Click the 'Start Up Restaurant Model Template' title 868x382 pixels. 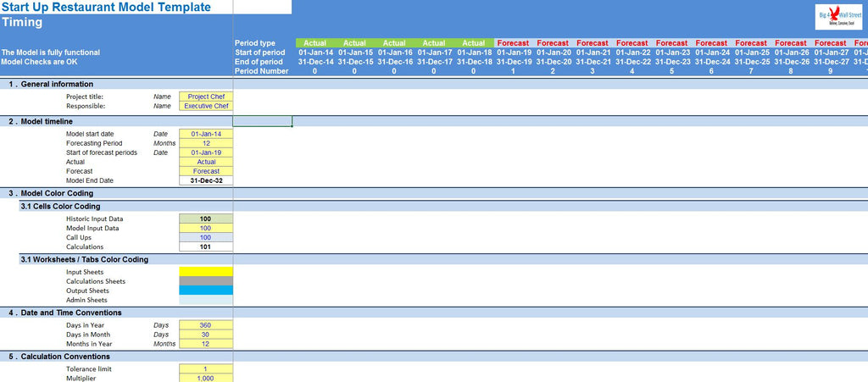pyautogui.click(x=107, y=8)
